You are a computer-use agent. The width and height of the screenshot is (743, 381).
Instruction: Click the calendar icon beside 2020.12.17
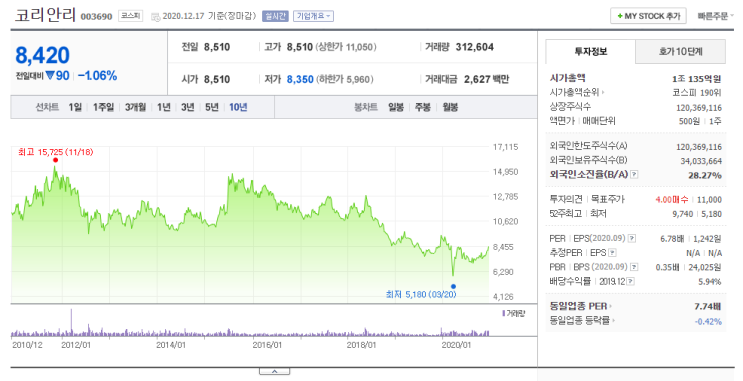point(155,17)
